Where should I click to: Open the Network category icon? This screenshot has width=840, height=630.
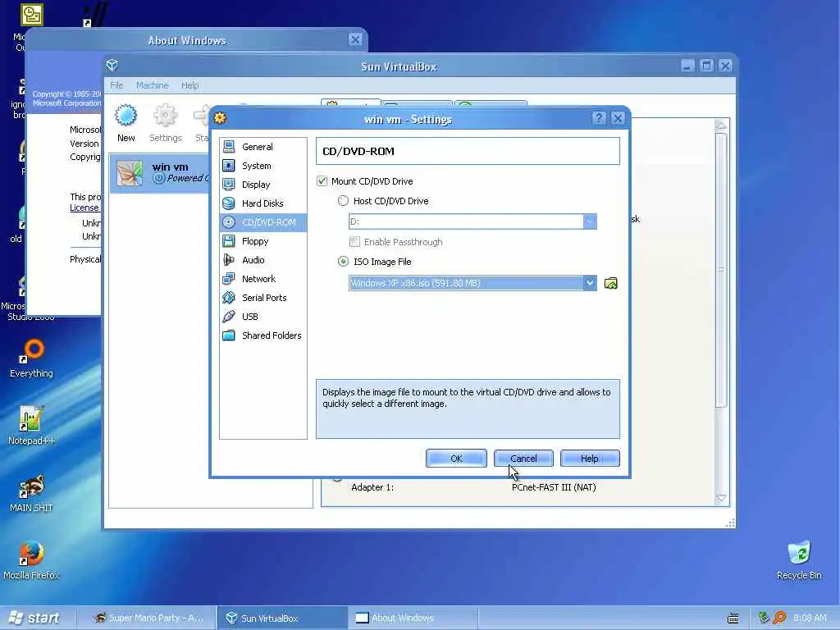(x=229, y=279)
